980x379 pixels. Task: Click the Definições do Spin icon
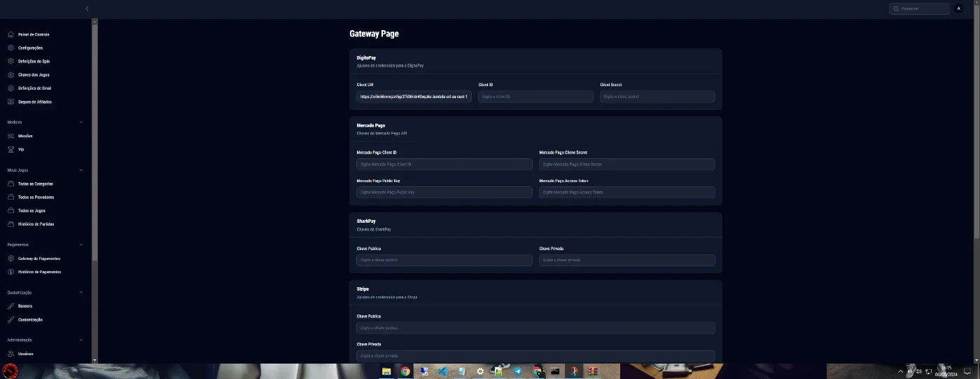(x=11, y=61)
